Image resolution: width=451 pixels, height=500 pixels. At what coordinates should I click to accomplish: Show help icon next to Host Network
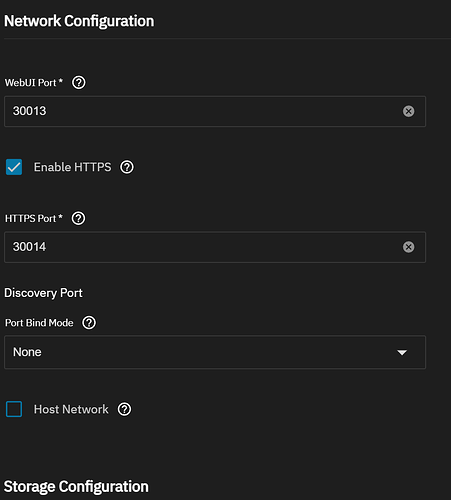[x=124, y=409]
